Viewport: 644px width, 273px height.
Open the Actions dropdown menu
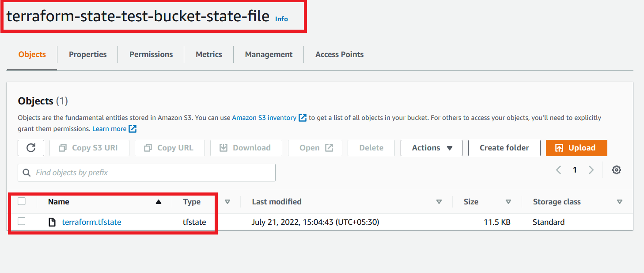(x=432, y=148)
